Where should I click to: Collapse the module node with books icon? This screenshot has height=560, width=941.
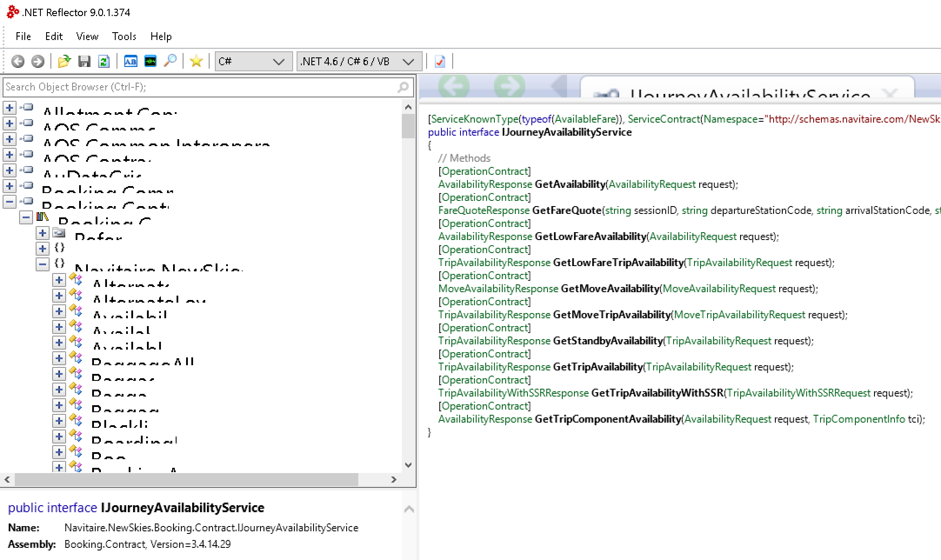(x=26, y=217)
